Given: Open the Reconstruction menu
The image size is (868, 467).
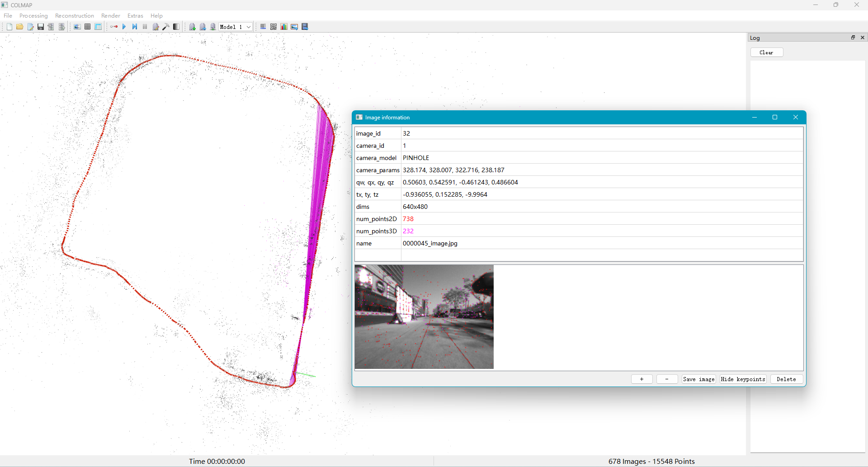Looking at the screenshot, I should tap(75, 15).
